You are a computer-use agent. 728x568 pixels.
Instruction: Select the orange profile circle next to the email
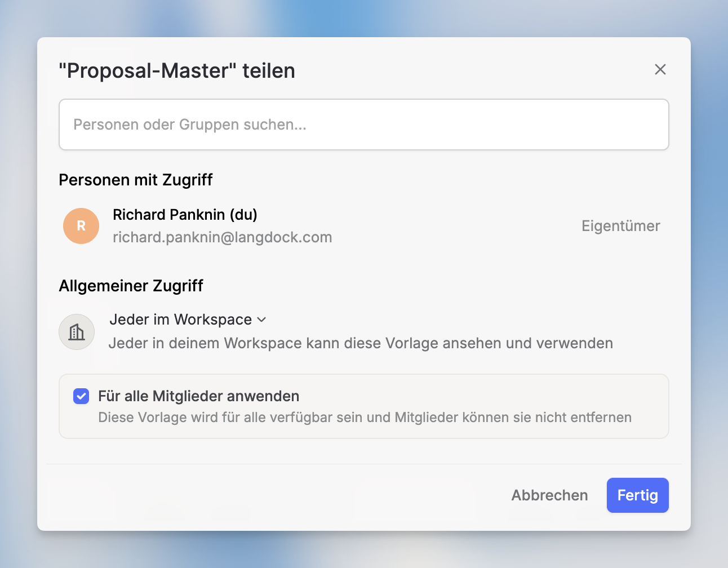click(81, 225)
